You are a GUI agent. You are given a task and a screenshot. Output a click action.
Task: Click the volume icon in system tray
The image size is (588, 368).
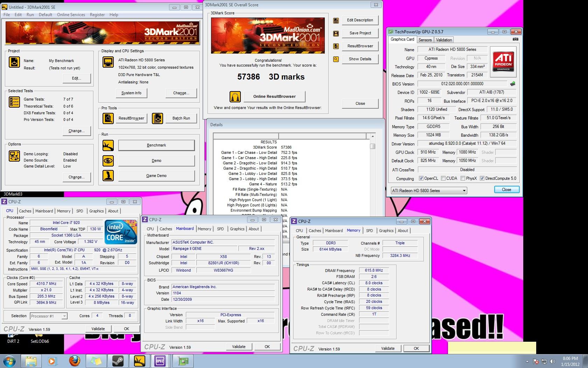coord(553,361)
